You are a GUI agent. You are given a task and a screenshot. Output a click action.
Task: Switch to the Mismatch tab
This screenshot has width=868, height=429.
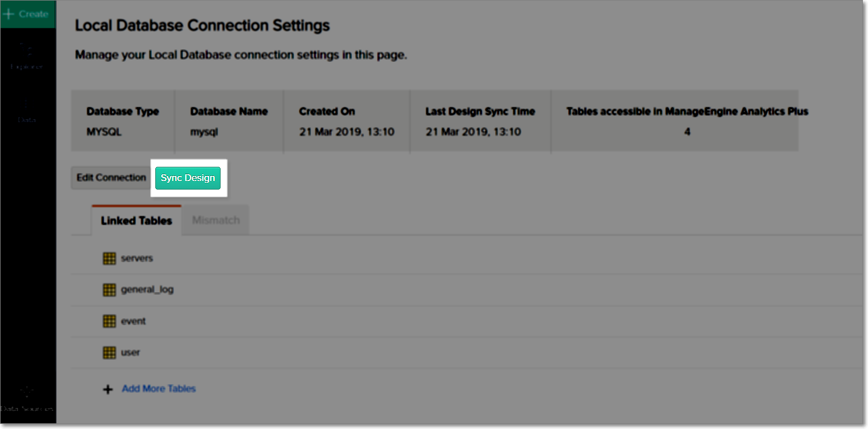[x=215, y=220]
